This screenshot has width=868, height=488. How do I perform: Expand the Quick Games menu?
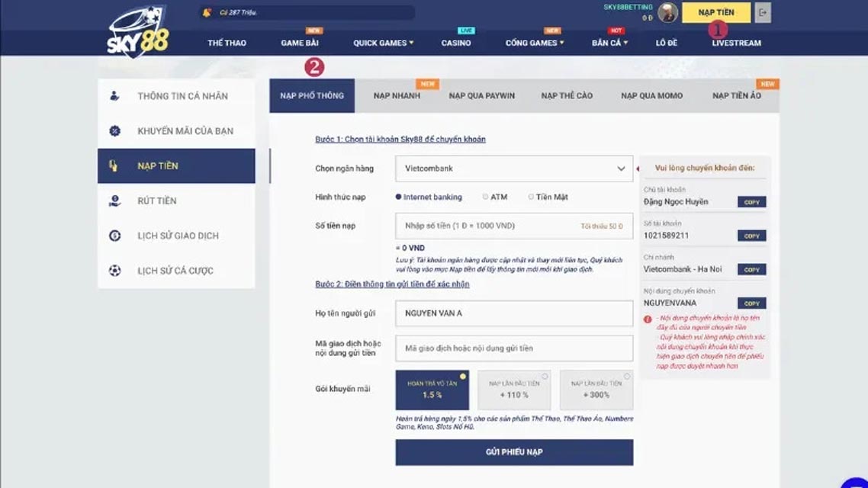383,43
